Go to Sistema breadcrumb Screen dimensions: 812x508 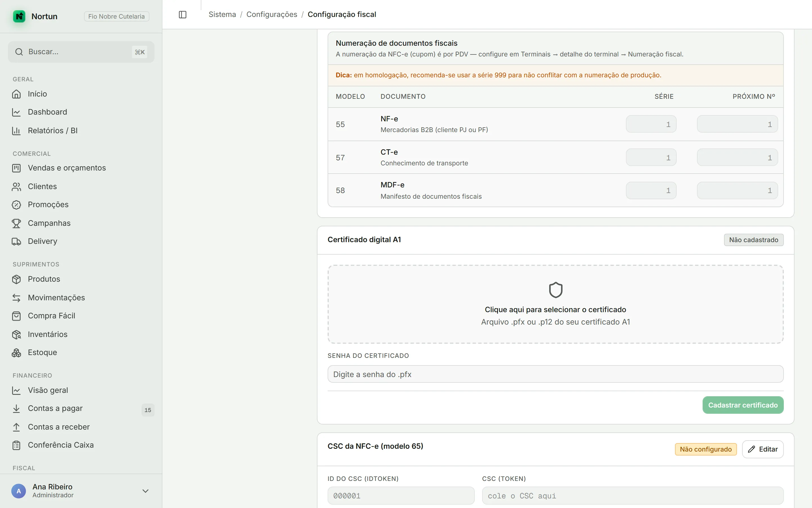click(x=222, y=14)
